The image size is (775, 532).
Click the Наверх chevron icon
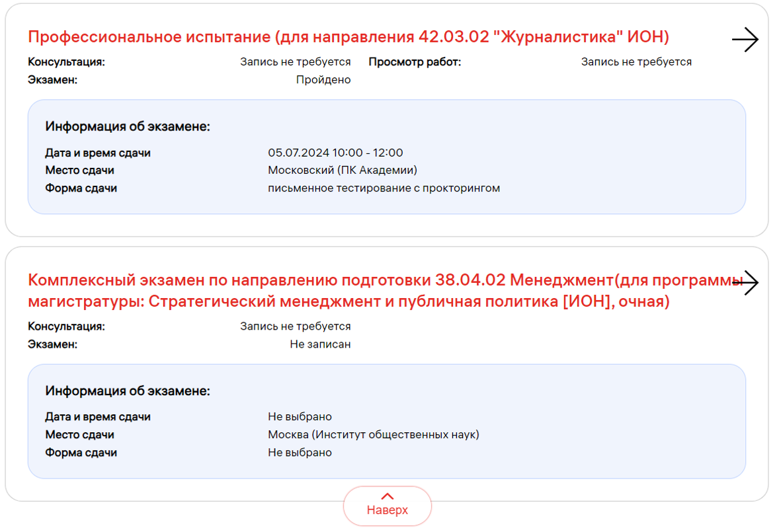387,496
